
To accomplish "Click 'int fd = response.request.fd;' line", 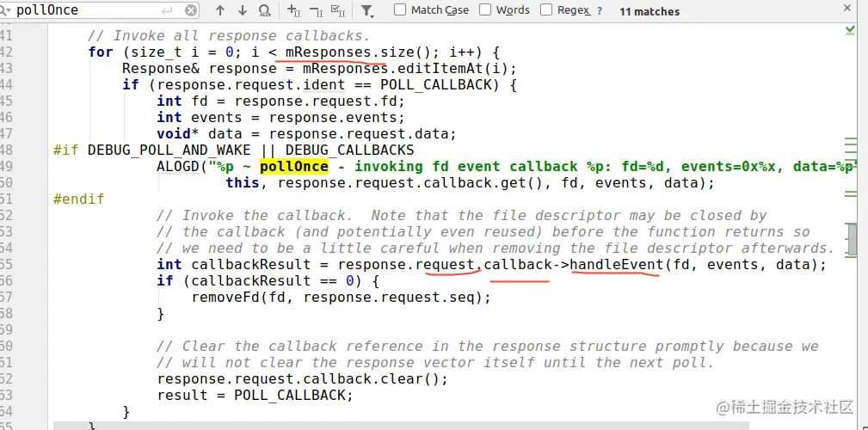I will tap(281, 101).
